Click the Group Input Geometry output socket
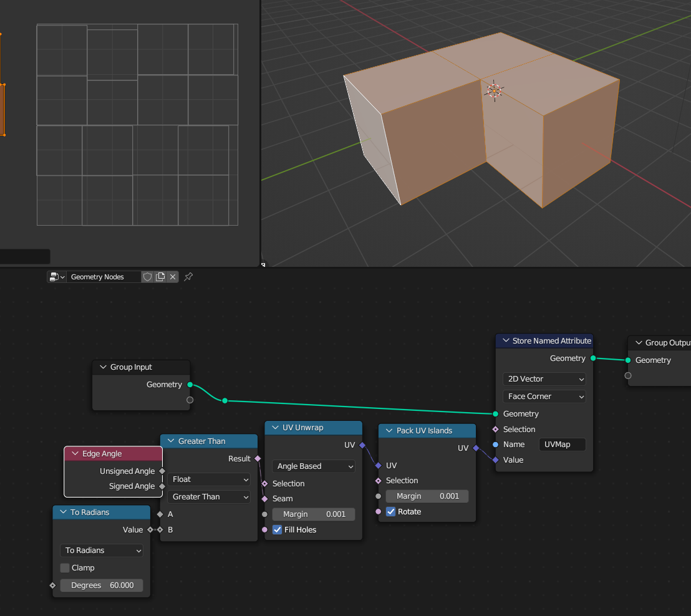The width and height of the screenshot is (691, 616). coord(190,385)
